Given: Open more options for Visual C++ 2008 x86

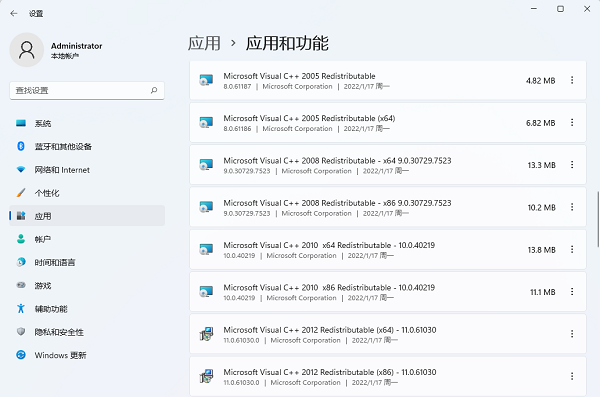Looking at the screenshot, I should 572,207.
